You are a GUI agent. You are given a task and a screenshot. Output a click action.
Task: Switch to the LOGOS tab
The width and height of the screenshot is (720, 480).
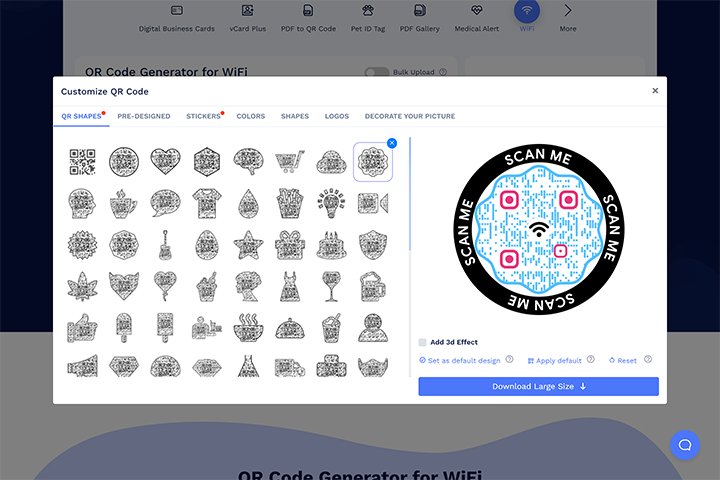[337, 116]
